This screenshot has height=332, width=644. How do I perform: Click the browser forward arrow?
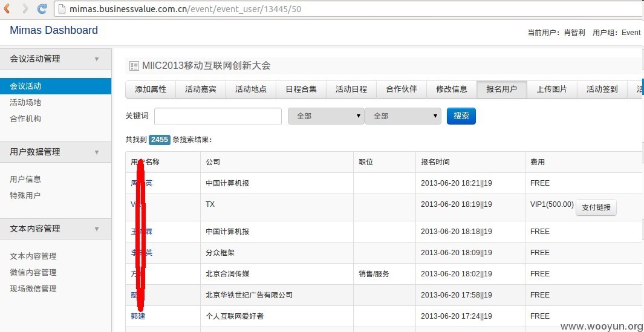tap(25, 8)
